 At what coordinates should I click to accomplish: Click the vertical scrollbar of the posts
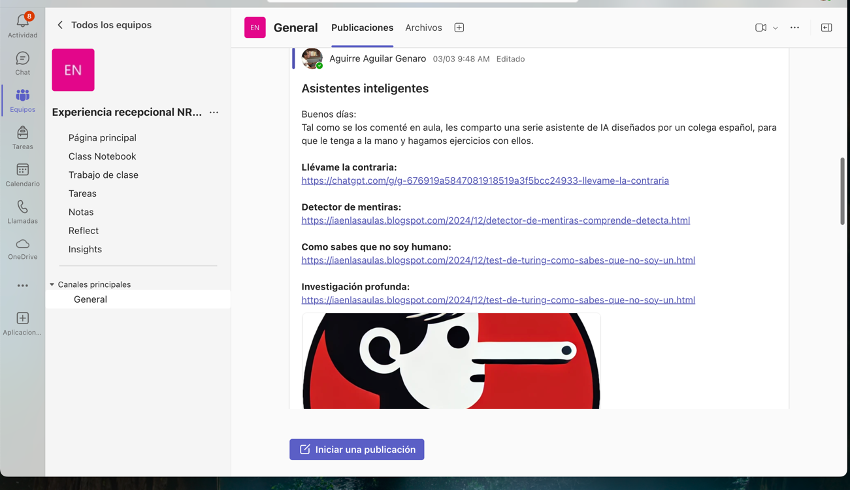[x=842, y=190]
